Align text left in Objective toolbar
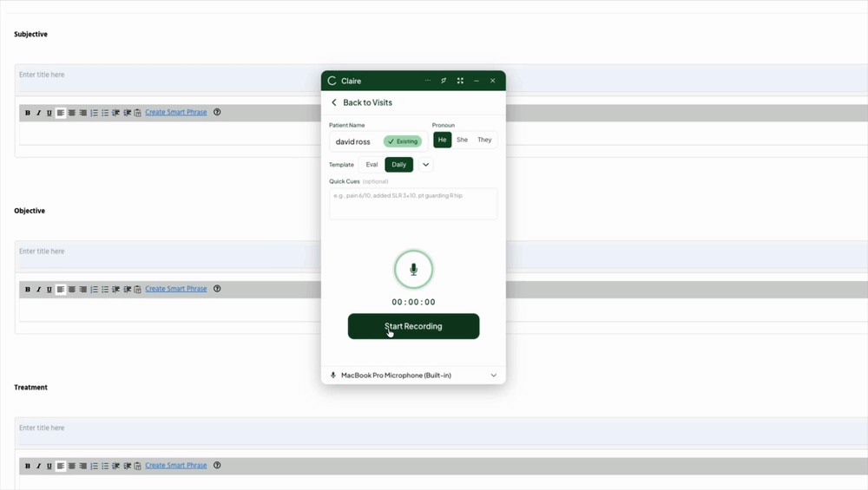The height and width of the screenshot is (490, 868). [61, 290]
